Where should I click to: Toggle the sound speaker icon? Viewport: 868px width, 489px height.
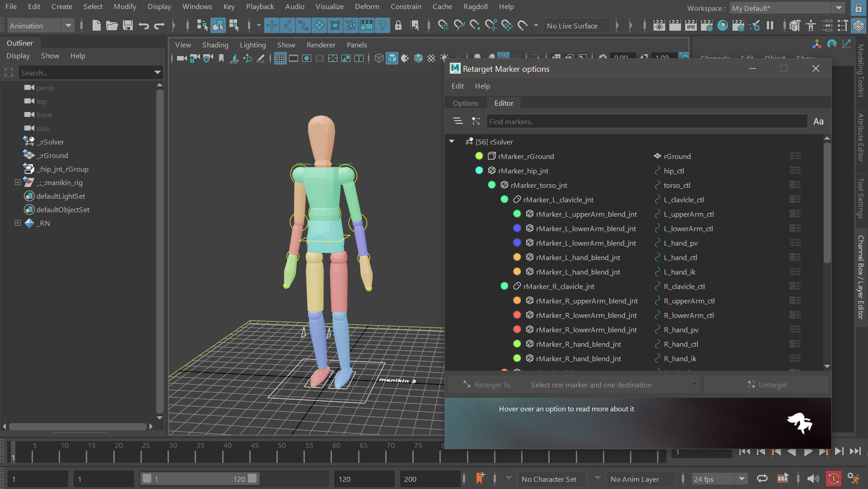(812, 479)
